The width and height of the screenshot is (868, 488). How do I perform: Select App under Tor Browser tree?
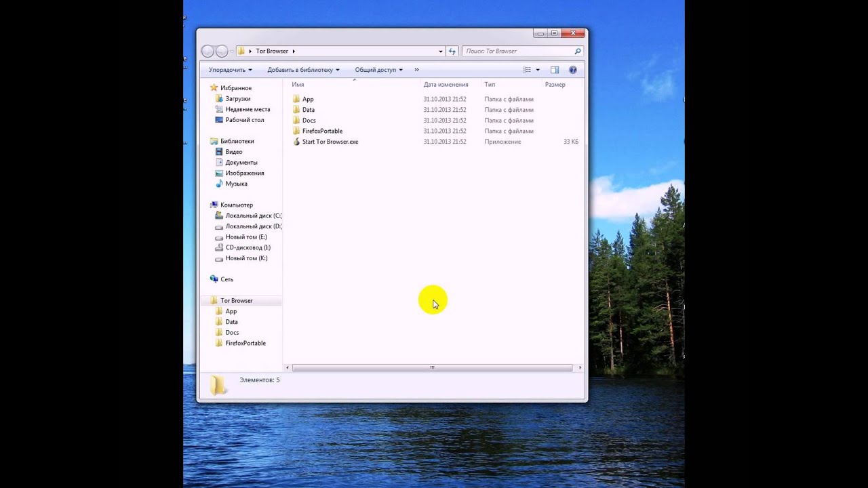click(x=231, y=311)
